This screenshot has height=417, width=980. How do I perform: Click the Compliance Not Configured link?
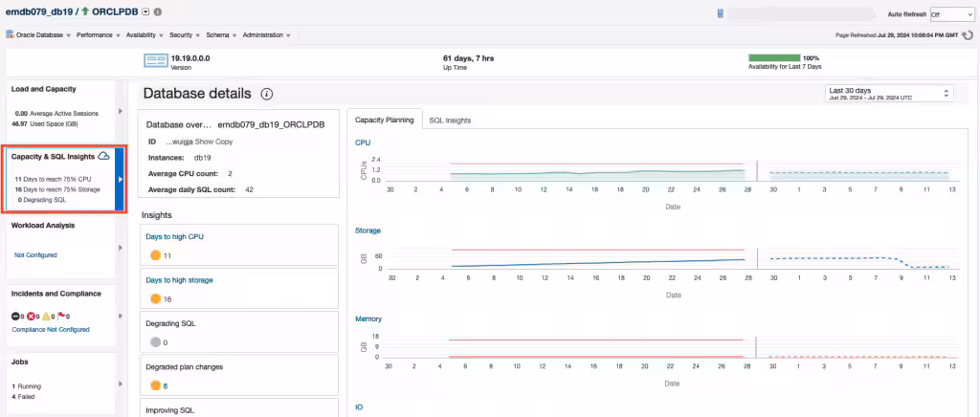[x=51, y=329]
